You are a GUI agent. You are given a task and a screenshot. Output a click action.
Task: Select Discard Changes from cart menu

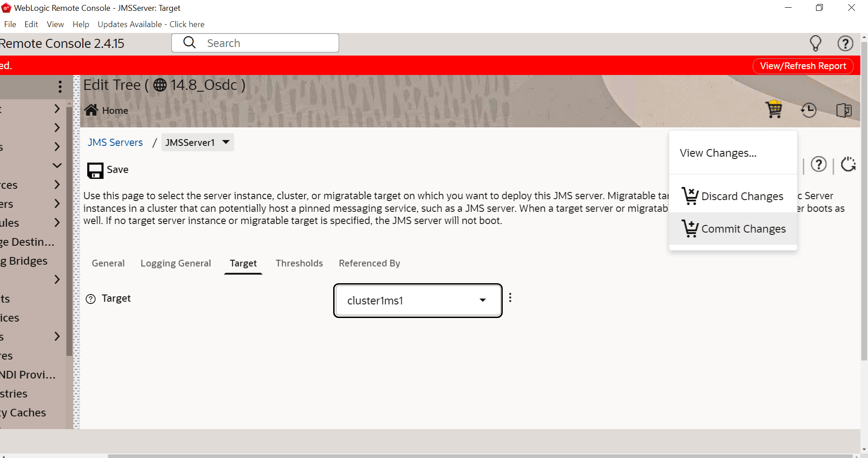733,196
